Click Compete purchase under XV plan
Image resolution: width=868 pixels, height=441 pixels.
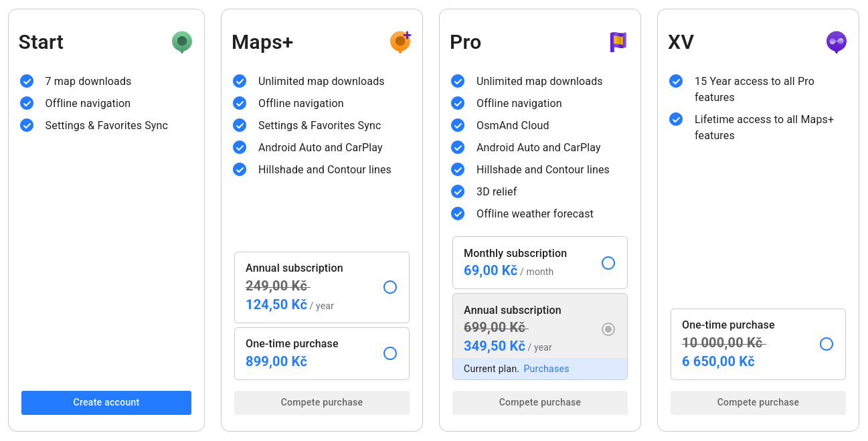758,402
